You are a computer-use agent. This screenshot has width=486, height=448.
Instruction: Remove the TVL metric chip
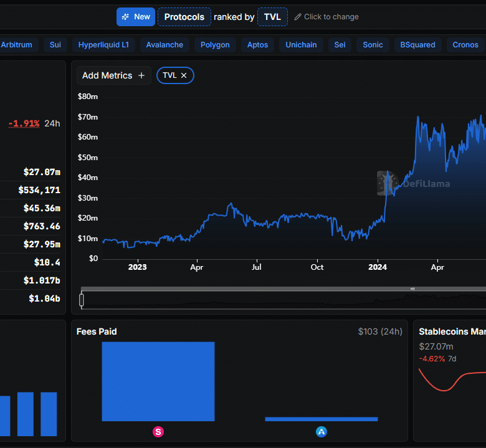coord(184,75)
